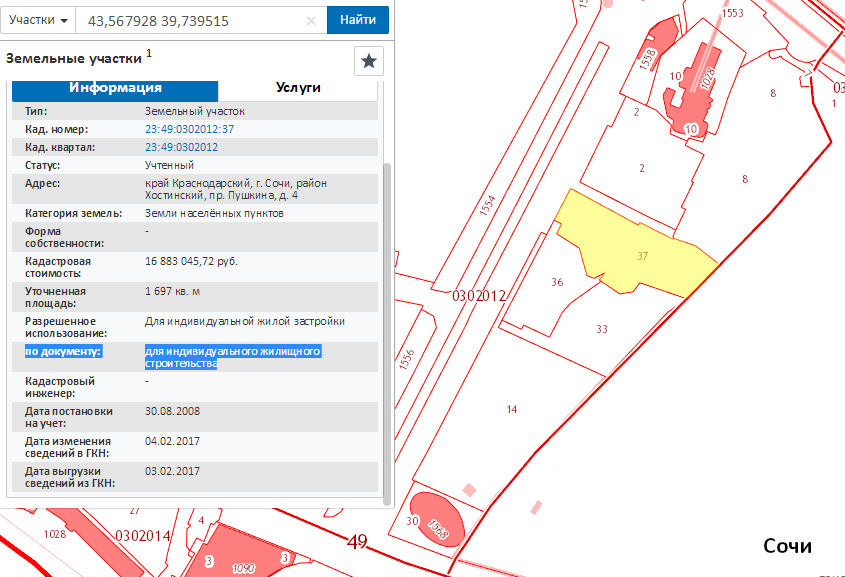Image resolution: width=845 pixels, height=577 pixels.
Task: Add parcel to favorites with star icon
Action: click(x=369, y=61)
